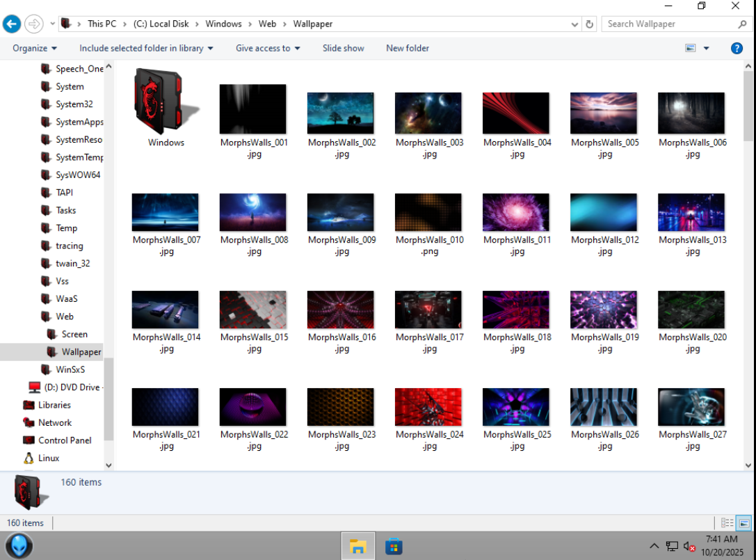Open the address bar history dropdown
This screenshot has width=756, height=560.
[x=574, y=24]
